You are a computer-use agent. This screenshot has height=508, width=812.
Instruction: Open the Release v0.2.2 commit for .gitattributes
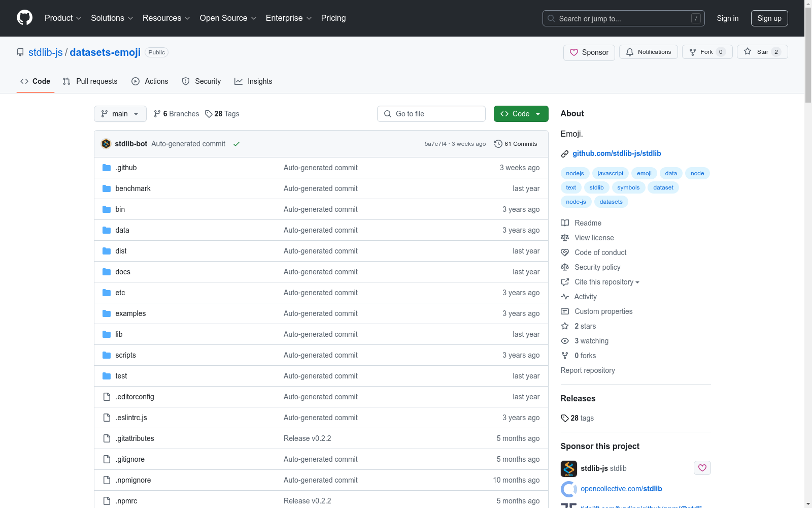308,438
